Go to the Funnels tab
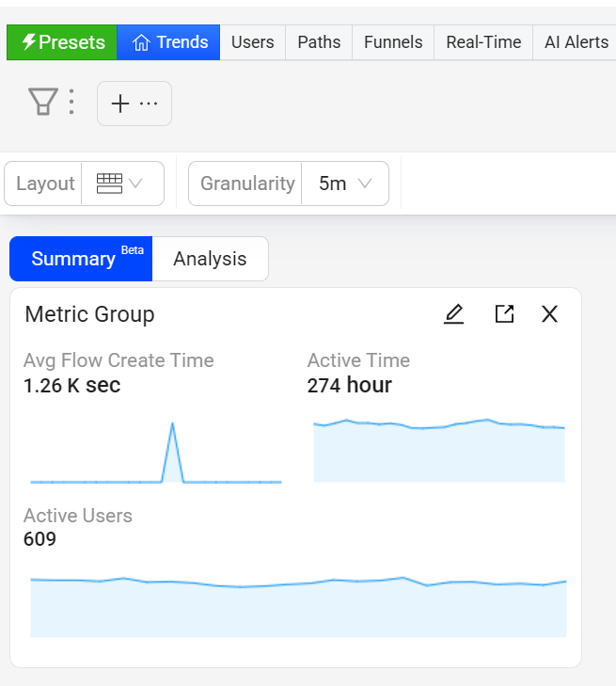Viewport: 616px width, 686px height. (x=393, y=42)
